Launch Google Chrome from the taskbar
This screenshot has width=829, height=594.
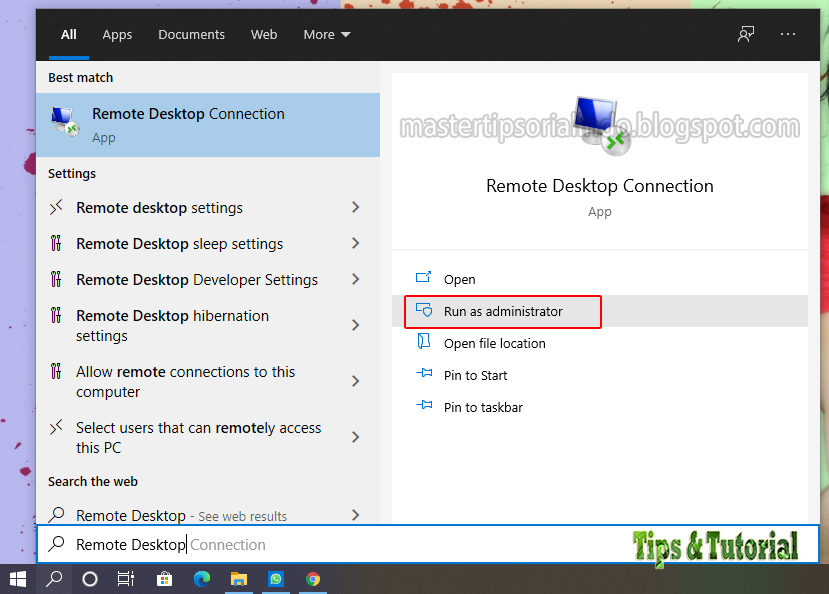click(x=313, y=579)
